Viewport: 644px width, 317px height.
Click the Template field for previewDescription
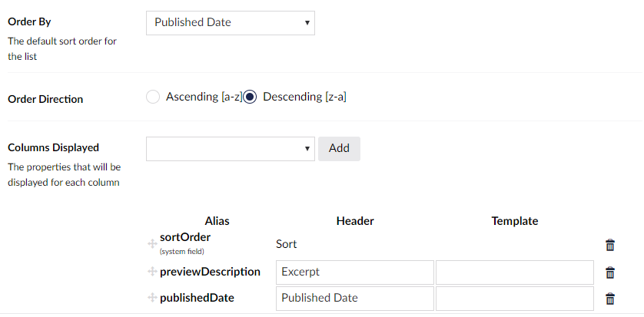(x=515, y=272)
